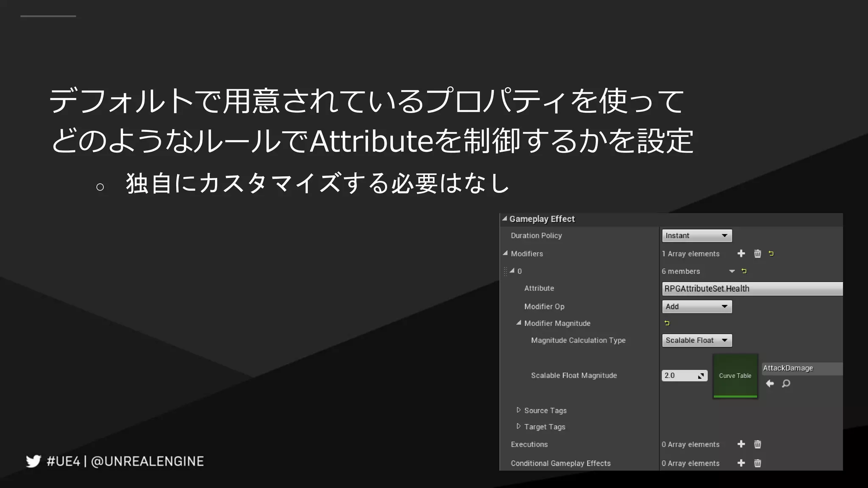
Task: Expand Source Tags section
Action: [x=518, y=410]
